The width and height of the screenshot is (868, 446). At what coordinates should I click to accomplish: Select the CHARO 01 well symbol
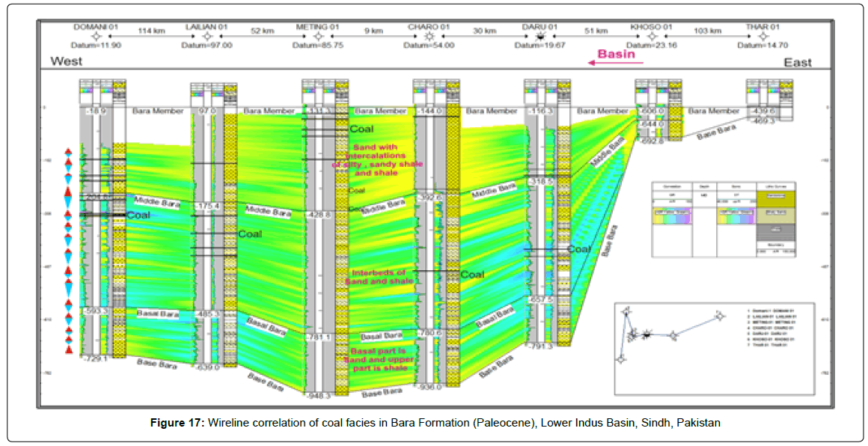pyautogui.click(x=429, y=36)
